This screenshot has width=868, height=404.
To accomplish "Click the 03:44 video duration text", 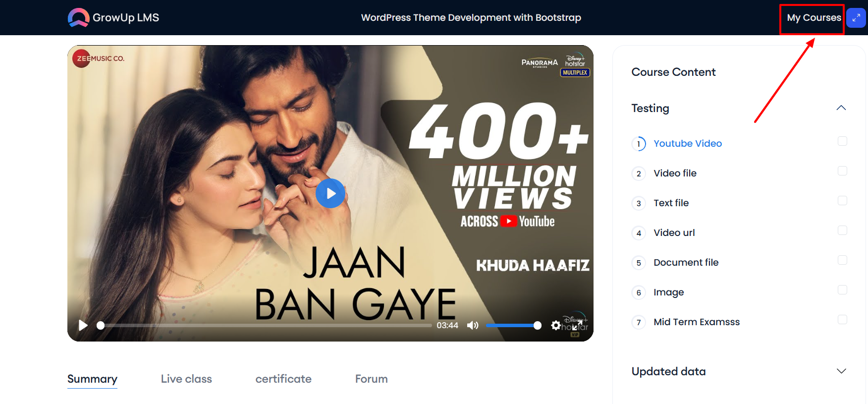I will [447, 326].
